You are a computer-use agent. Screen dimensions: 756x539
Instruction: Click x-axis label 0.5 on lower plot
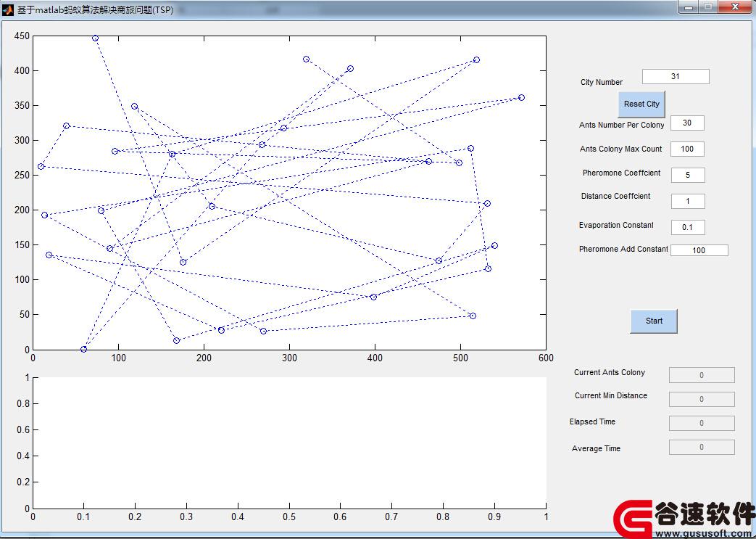(289, 517)
